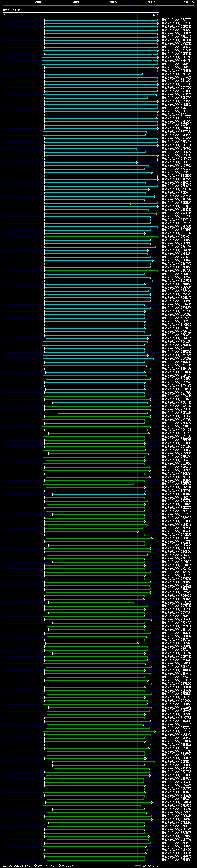This screenshot has width=197, height=868.
Task: Select label UniRef100_A7P9K8
Action: tap(177, 470)
